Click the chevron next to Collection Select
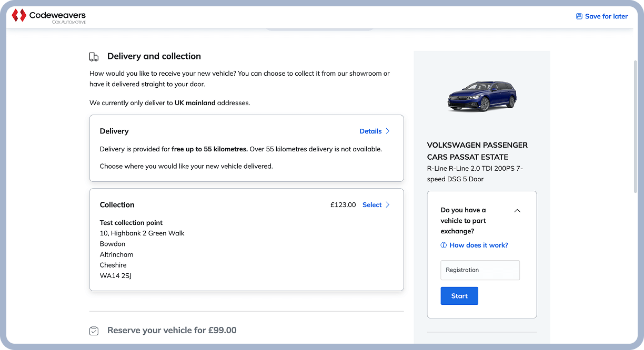The height and width of the screenshot is (350, 644). [388, 205]
